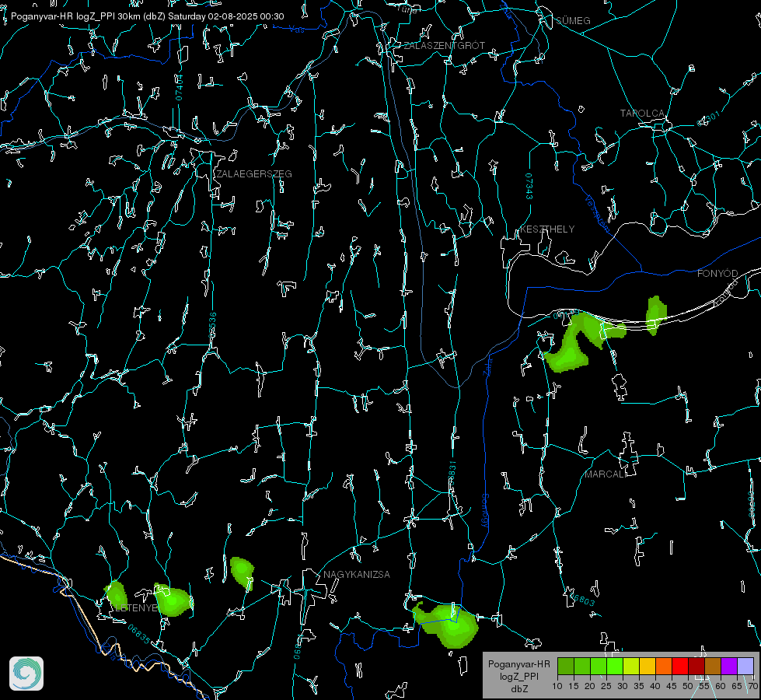This screenshot has height=700, width=761.
Task: Click the 25-30 dBZ bright green legend swatch
Action: coord(615,666)
